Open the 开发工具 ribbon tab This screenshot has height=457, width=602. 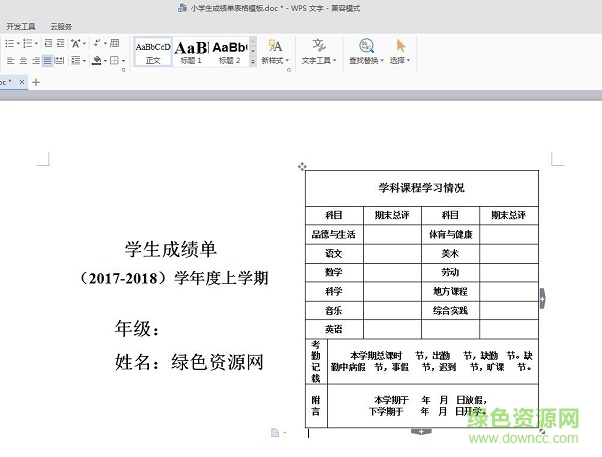tap(21, 27)
